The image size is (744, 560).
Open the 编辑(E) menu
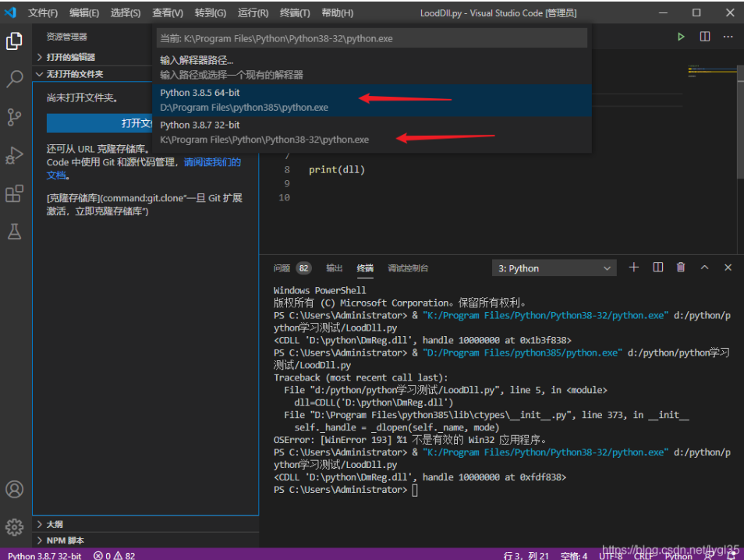click(x=84, y=12)
